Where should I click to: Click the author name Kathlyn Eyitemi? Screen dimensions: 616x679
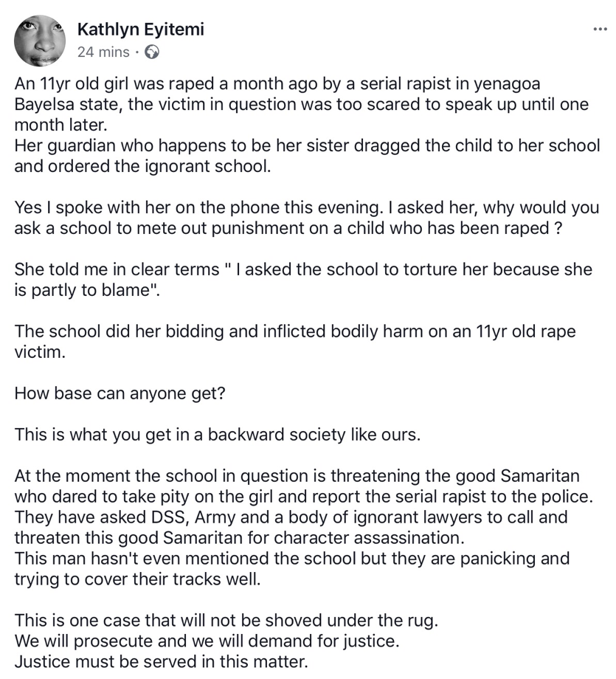coord(140,30)
